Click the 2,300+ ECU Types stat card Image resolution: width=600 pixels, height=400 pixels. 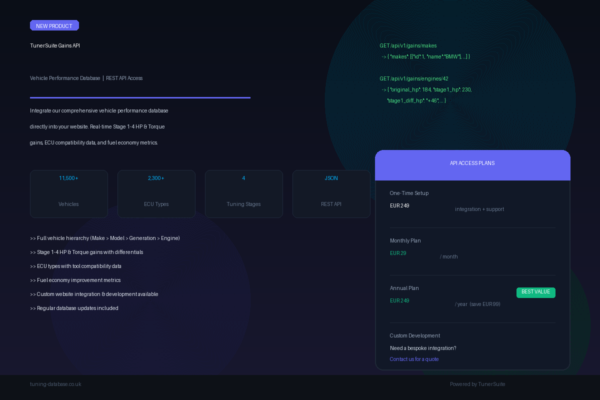pyautogui.click(x=156, y=194)
